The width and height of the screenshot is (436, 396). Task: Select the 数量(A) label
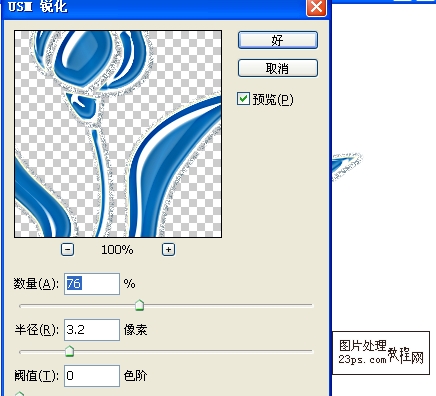36,284
